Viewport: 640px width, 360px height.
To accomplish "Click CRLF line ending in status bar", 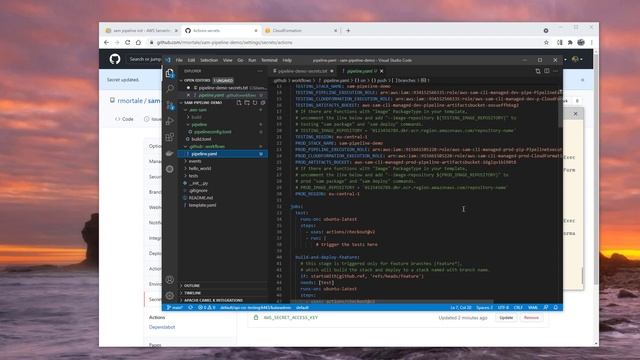I will [518, 307].
